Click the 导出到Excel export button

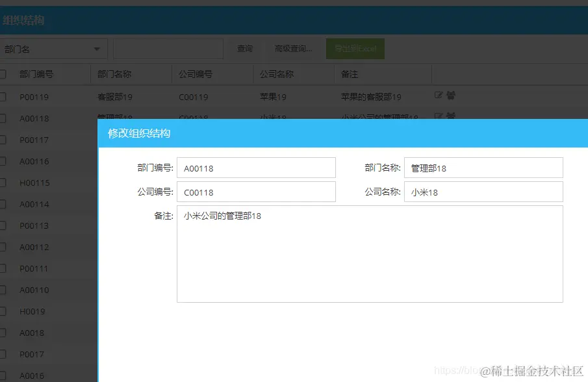(355, 48)
